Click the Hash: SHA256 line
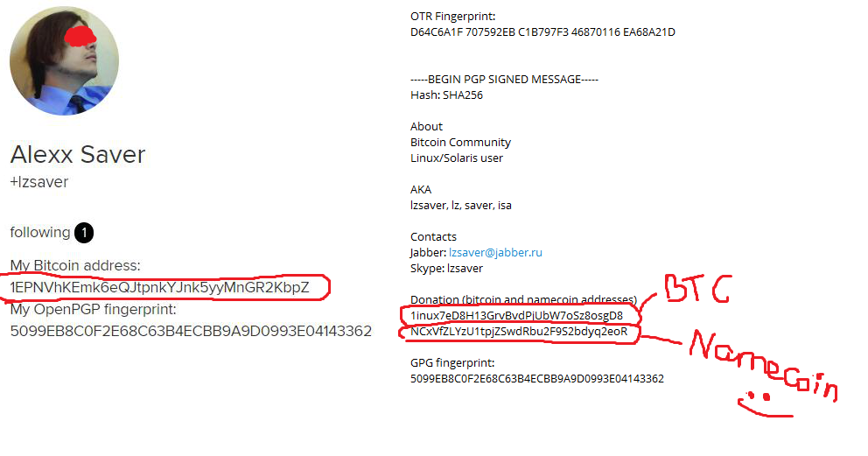868x456 pixels. (447, 95)
